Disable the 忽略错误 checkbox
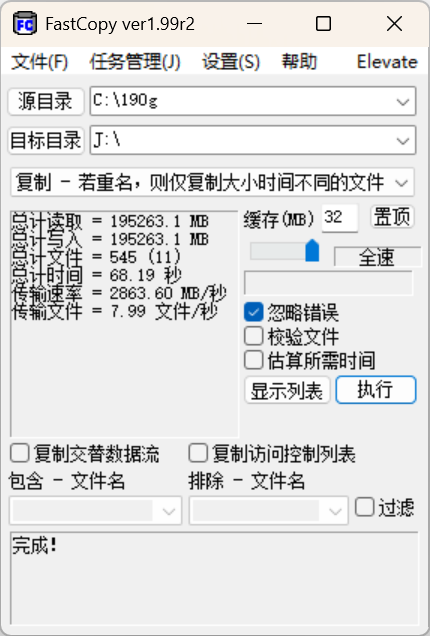This screenshot has width=430, height=636. (254, 312)
